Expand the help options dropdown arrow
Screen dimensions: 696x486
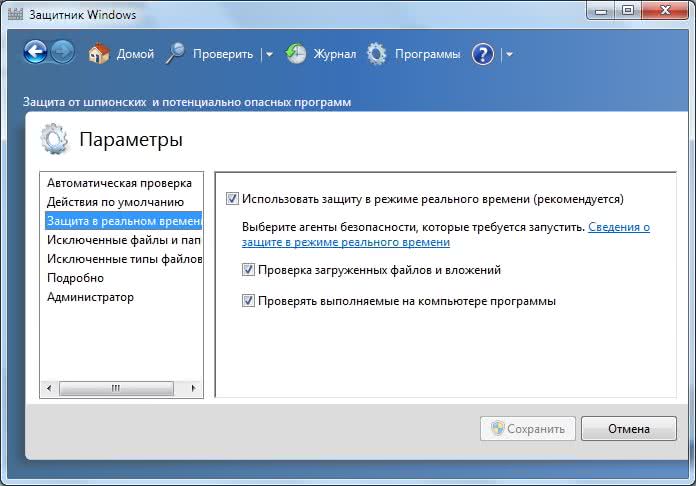tap(509, 55)
